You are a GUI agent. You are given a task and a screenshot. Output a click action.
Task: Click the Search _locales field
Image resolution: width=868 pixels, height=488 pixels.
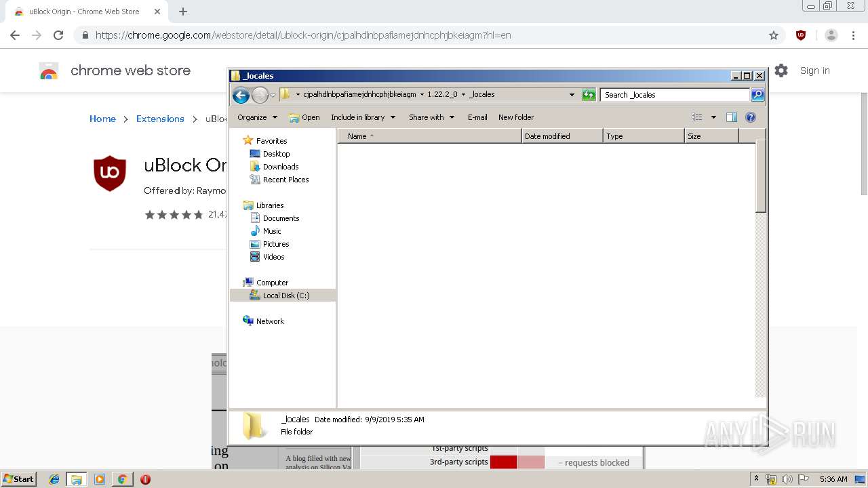(675, 95)
